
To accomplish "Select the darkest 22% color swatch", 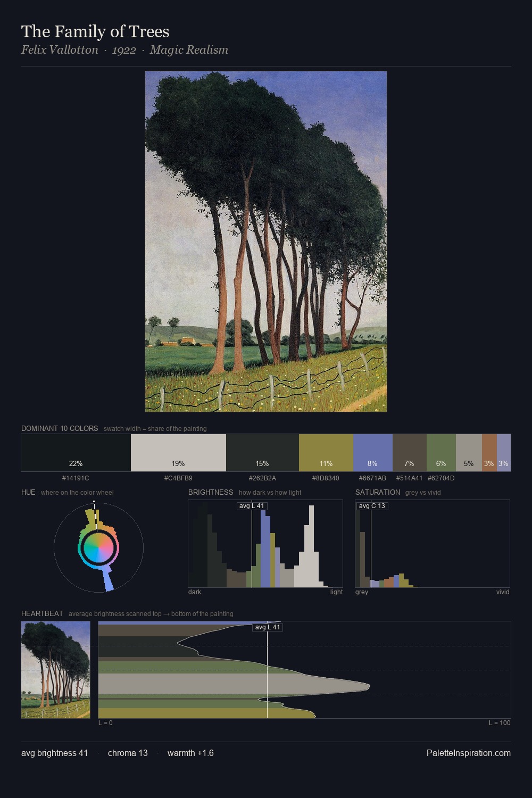I will [76, 453].
